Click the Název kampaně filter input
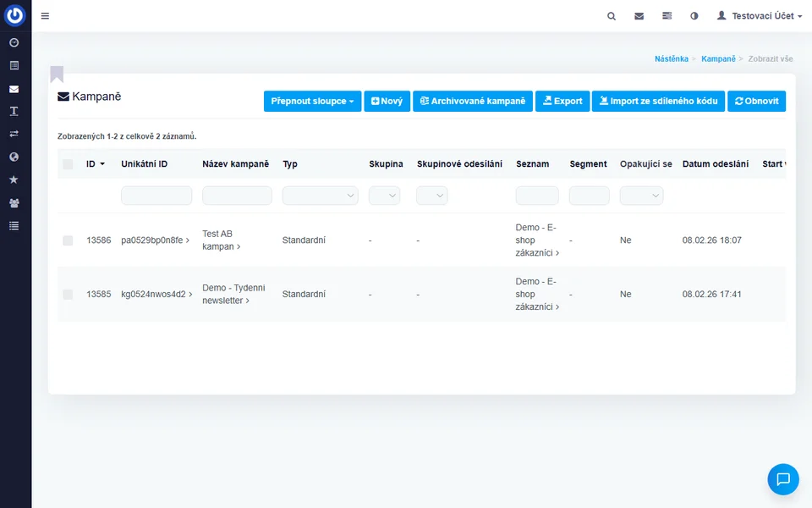Viewport: 812px width, 508px height. click(237, 196)
